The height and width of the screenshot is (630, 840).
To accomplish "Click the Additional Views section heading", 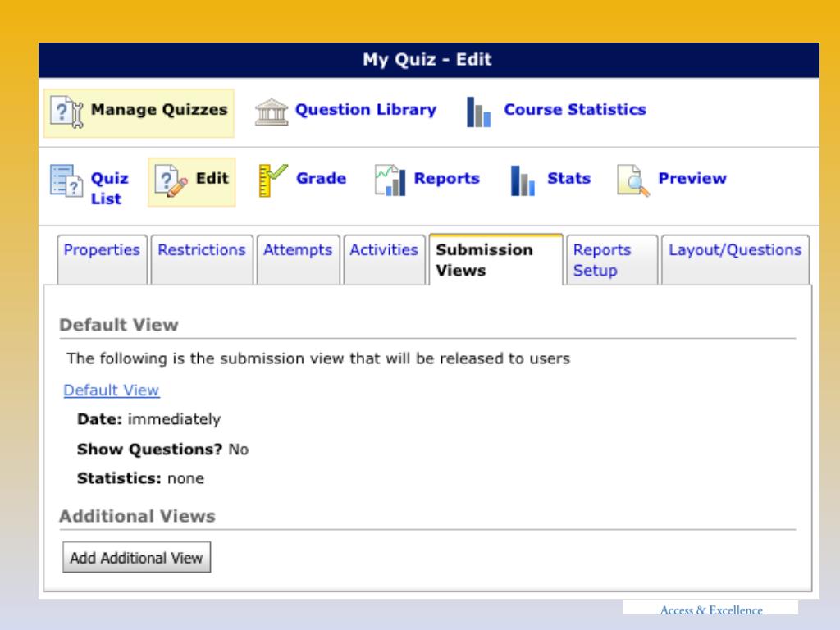I will click(137, 516).
